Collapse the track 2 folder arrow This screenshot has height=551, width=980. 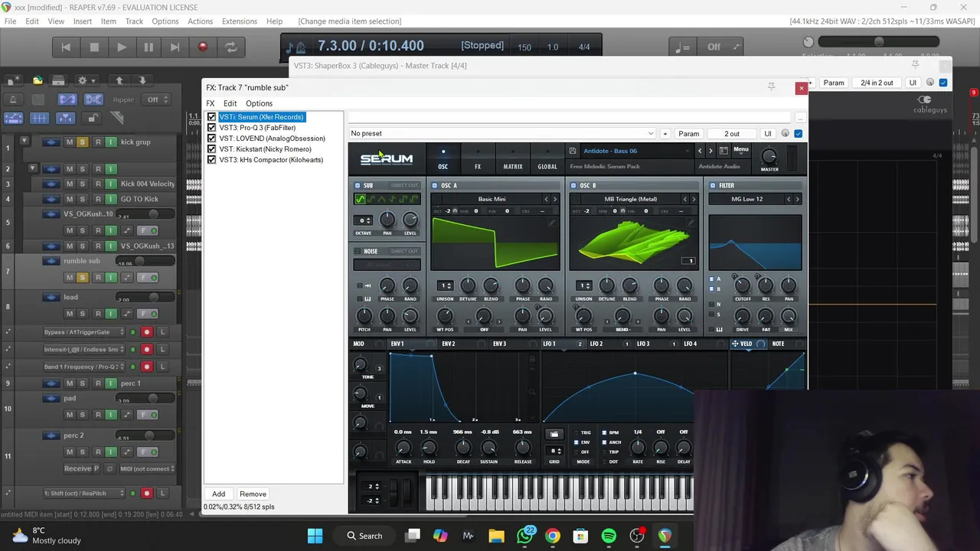pyautogui.click(x=32, y=168)
